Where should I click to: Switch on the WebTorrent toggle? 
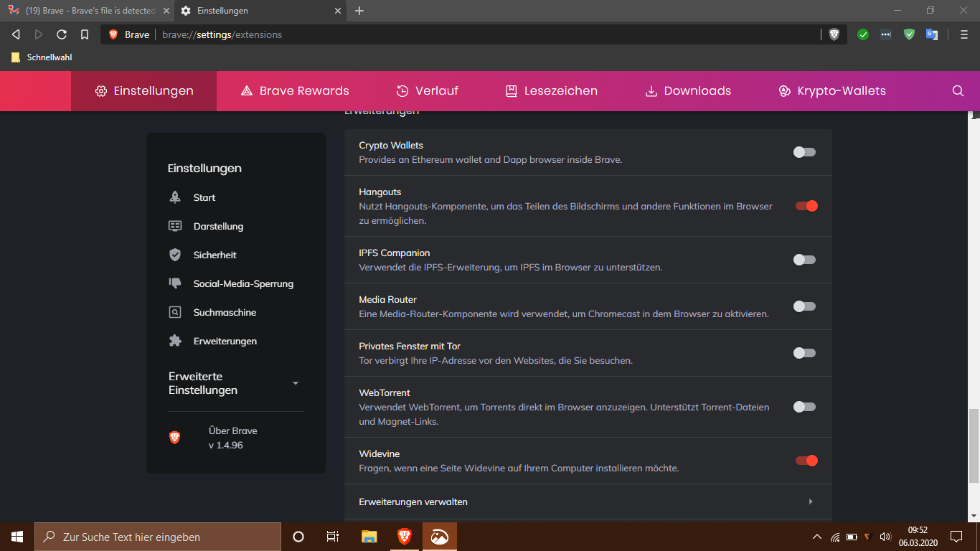point(804,407)
